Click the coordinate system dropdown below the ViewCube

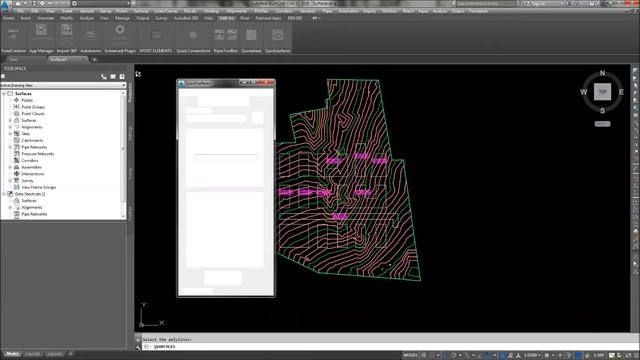click(602, 124)
